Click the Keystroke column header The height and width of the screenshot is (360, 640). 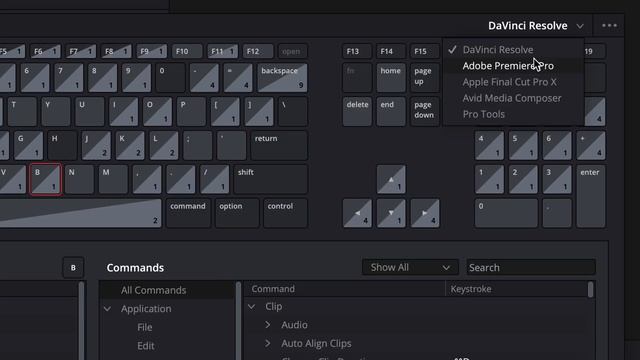point(516,289)
